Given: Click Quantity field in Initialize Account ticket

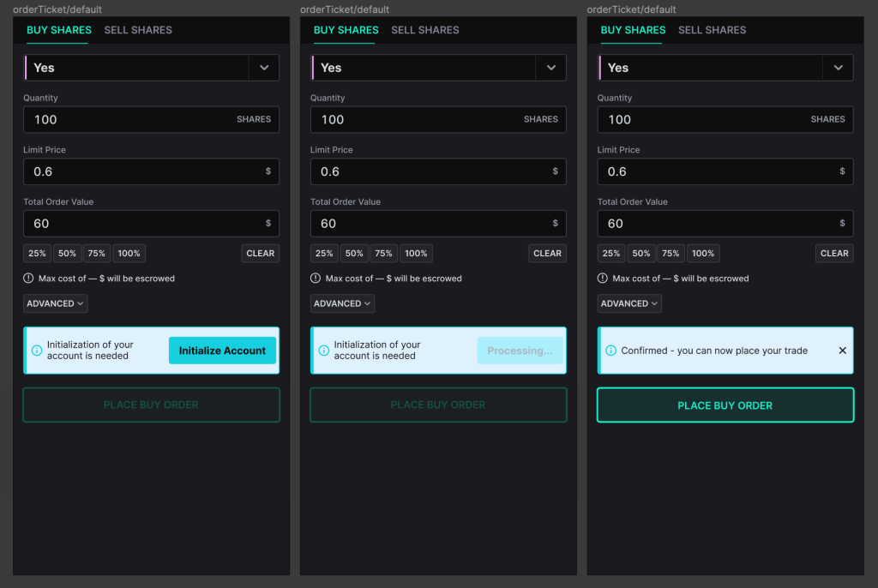Looking at the screenshot, I should pyautogui.click(x=151, y=120).
